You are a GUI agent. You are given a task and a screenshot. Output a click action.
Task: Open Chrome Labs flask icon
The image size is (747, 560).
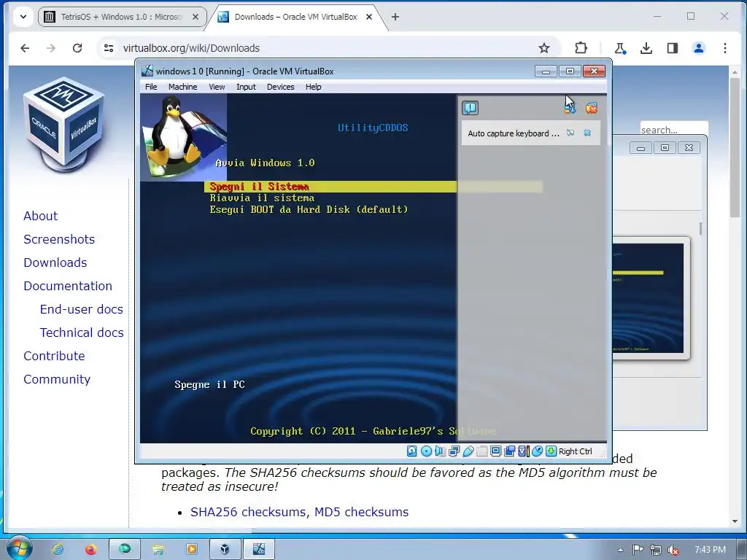click(619, 48)
